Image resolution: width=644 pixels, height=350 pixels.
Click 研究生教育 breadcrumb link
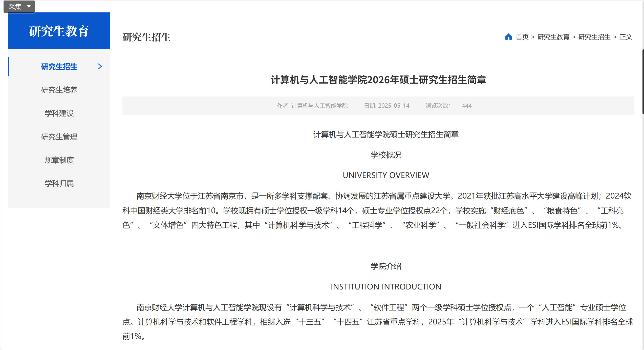click(553, 37)
